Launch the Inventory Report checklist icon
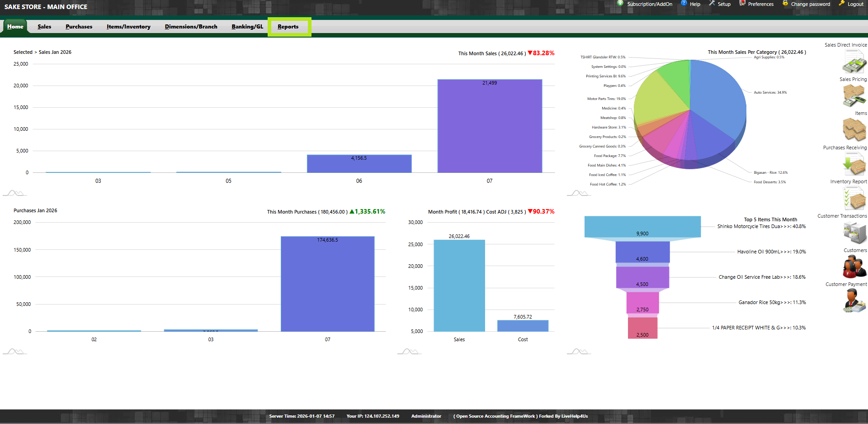 (854, 198)
